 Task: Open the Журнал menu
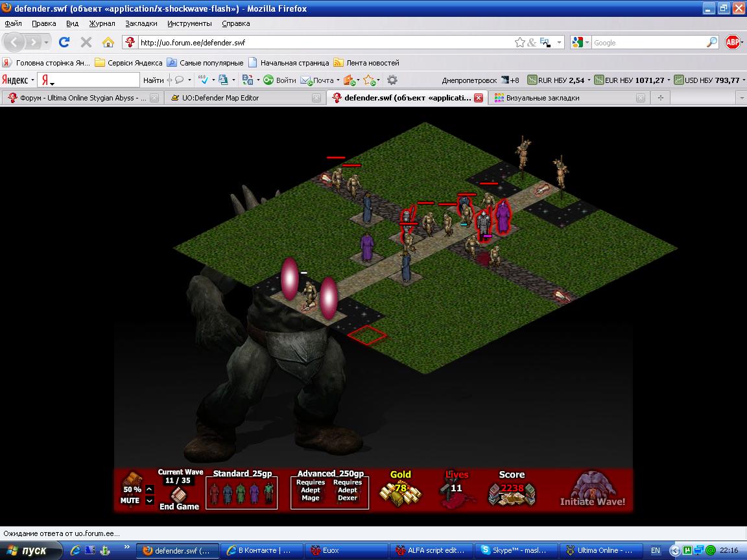(x=102, y=23)
